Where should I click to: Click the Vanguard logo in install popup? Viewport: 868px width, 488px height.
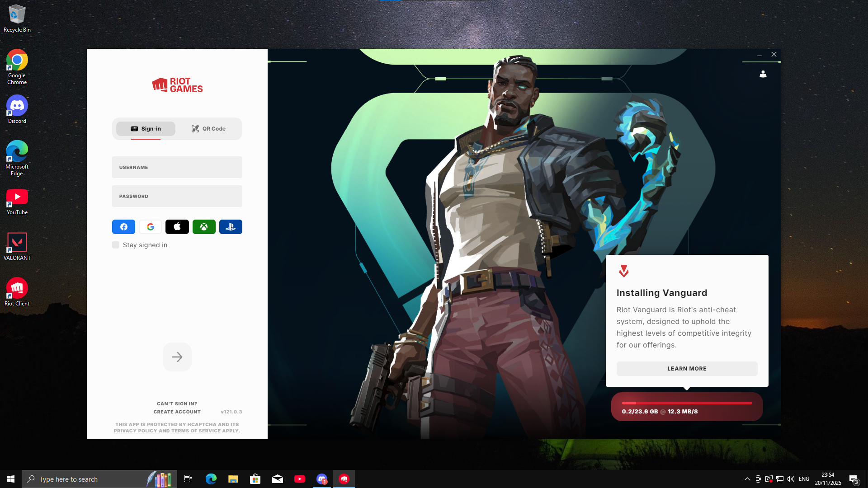point(624,271)
